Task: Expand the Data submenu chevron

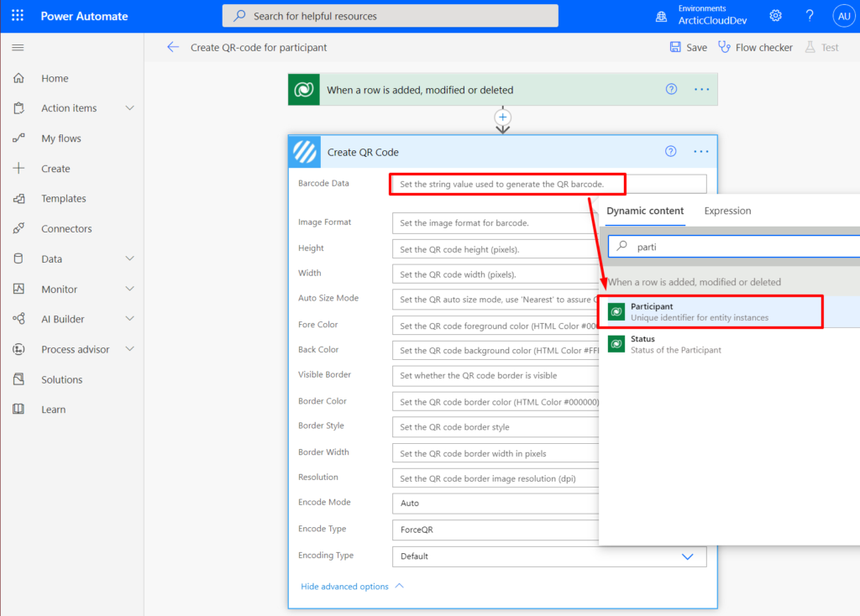Action: tap(130, 258)
